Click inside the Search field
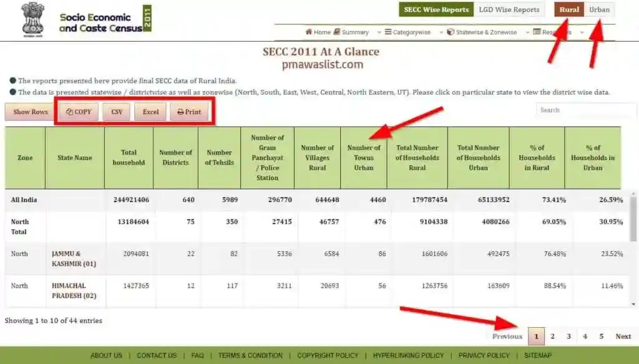Viewport: 639px width, 364px height. (585, 110)
